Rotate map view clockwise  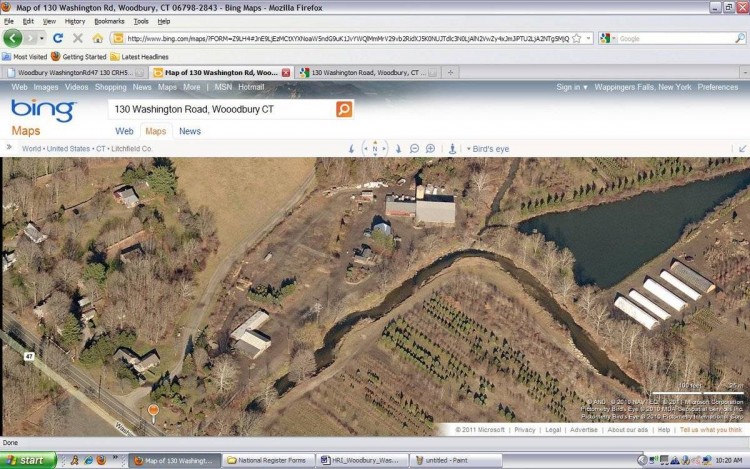tap(398, 149)
